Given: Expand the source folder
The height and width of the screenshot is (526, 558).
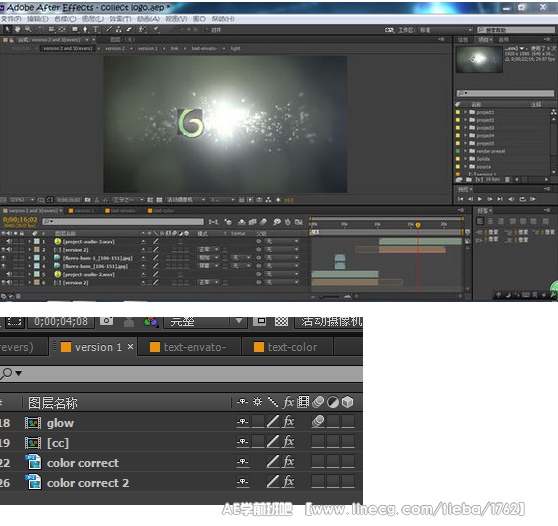Looking at the screenshot, I should coord(465,167).
